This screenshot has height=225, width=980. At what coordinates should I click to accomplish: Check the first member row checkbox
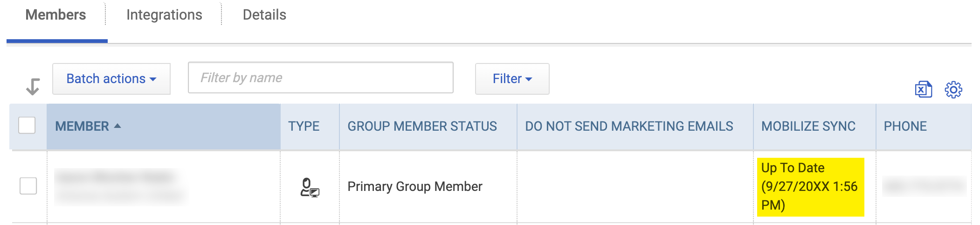pos(28,186)
